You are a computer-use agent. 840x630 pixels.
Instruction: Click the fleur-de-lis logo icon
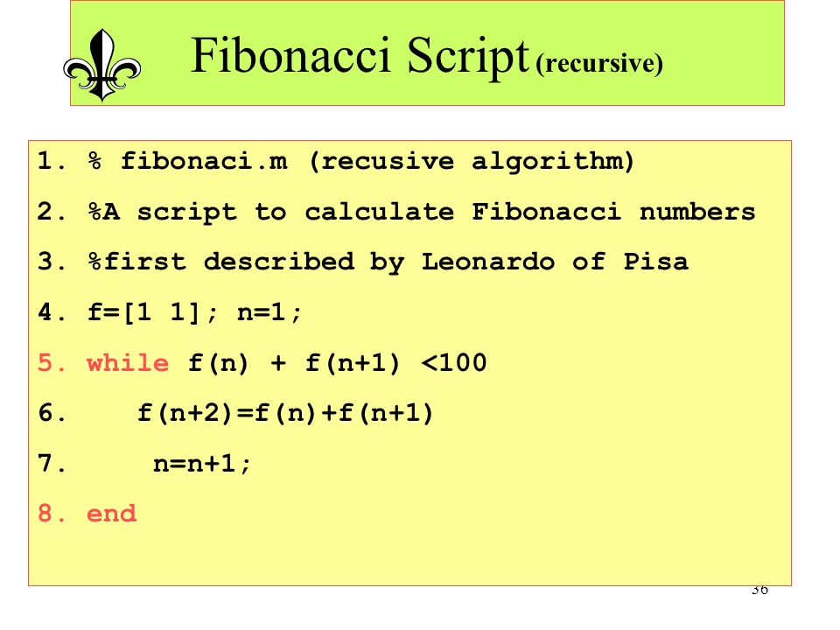(101, 65)
